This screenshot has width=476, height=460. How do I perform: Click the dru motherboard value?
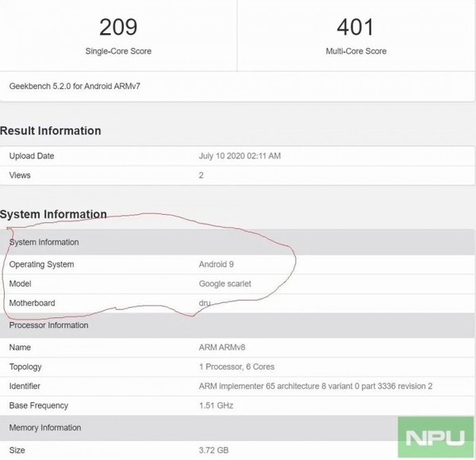[205, 304]
